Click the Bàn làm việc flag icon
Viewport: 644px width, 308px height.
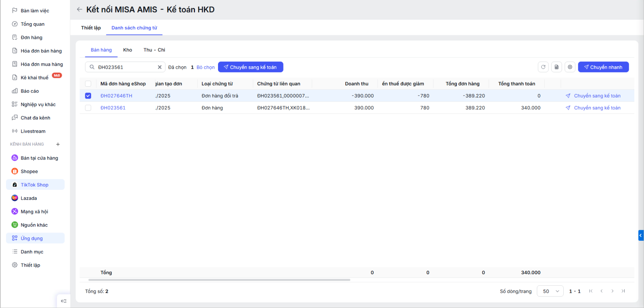(x=15, y=10)
